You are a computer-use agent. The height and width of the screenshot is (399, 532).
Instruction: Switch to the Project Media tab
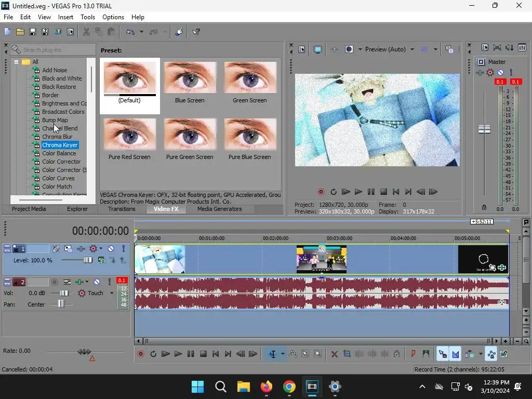pos(29,209)
